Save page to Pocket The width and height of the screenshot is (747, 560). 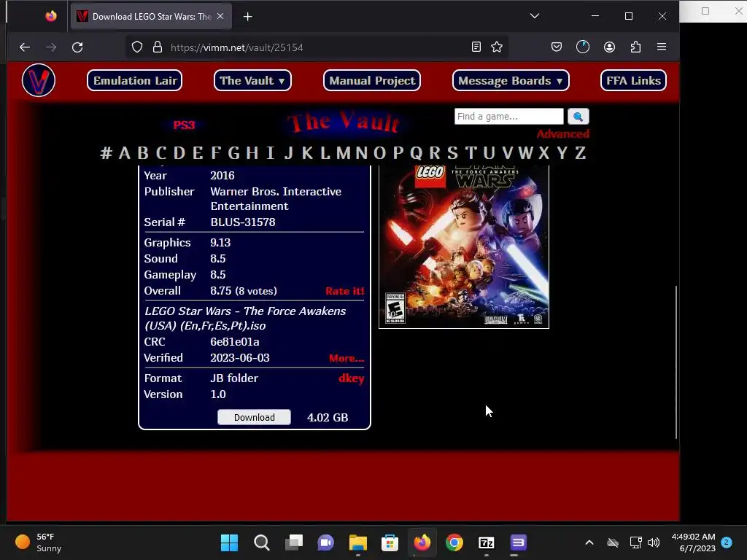(557, 47)
